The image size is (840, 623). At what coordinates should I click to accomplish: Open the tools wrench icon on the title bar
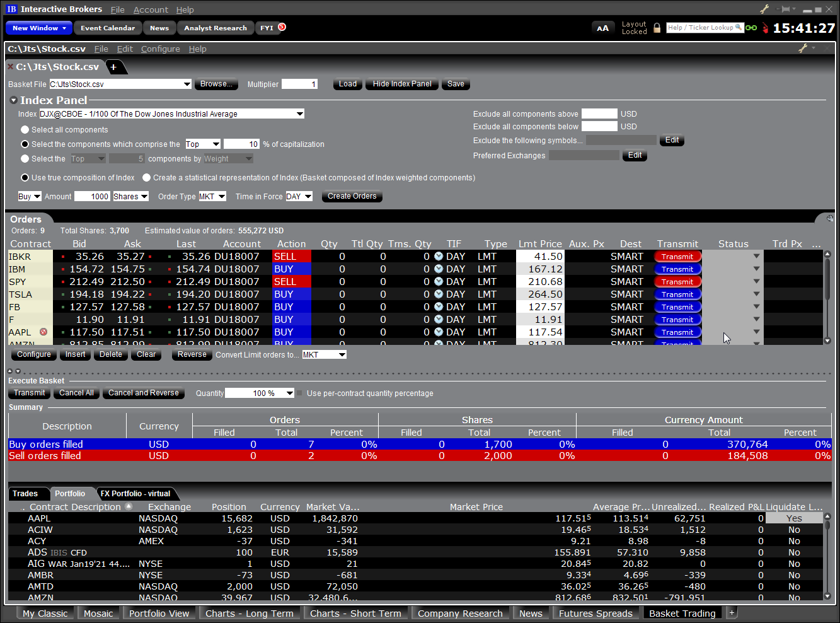point(764,8)
